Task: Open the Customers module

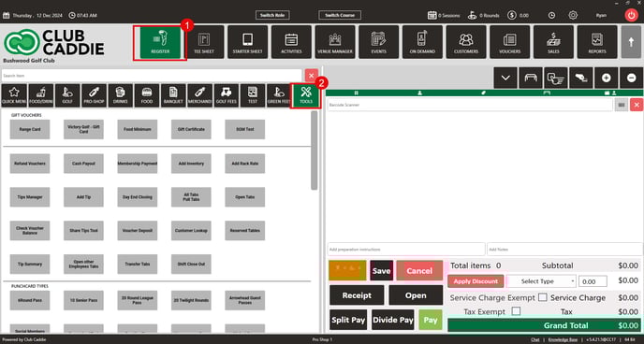Action: coord(466,42)
